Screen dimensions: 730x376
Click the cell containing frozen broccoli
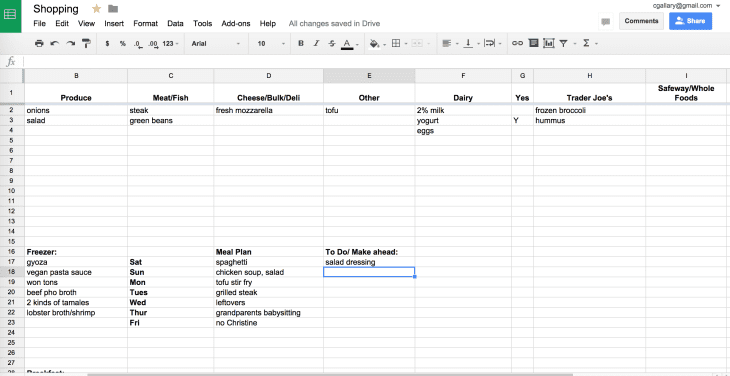click(x=589, y=111)
